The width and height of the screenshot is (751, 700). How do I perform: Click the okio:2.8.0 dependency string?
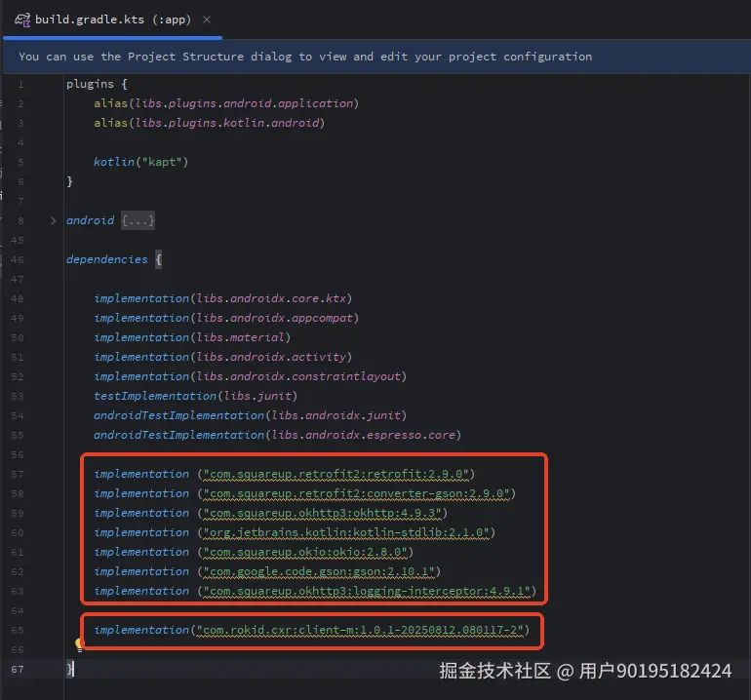305,553
